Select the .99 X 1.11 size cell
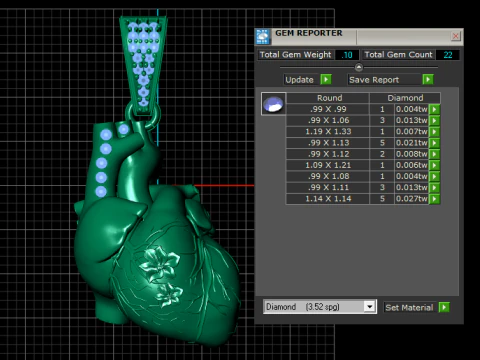Image resolution: width=480 pixels, height=360 pixels. pos(328,187)
